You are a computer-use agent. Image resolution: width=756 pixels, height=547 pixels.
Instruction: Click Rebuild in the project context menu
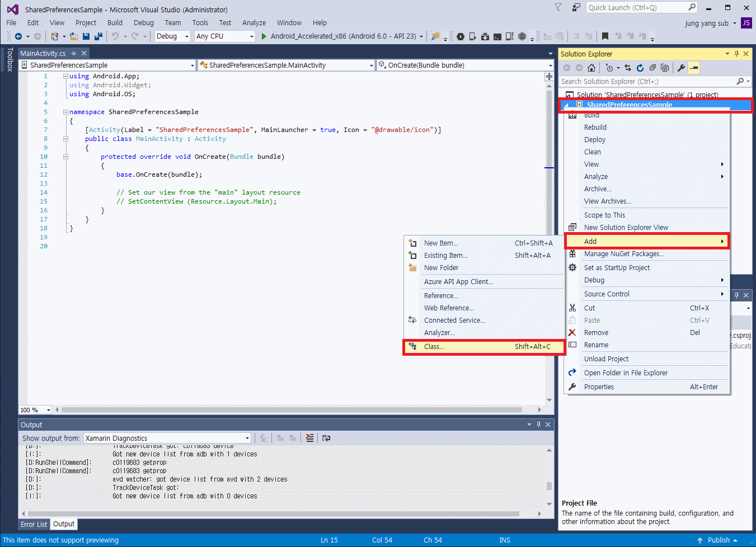pos(647,128)
